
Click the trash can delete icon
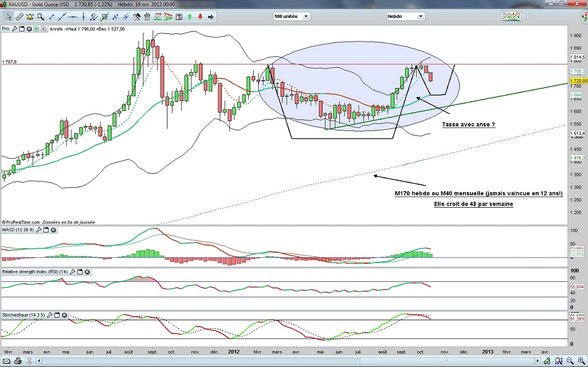[147, 17]
